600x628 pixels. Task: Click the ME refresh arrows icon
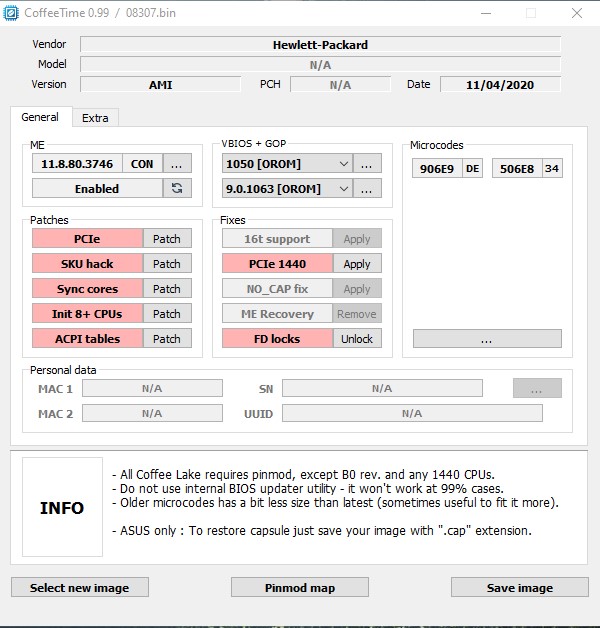pyautogui.click(x=177, y=188)
